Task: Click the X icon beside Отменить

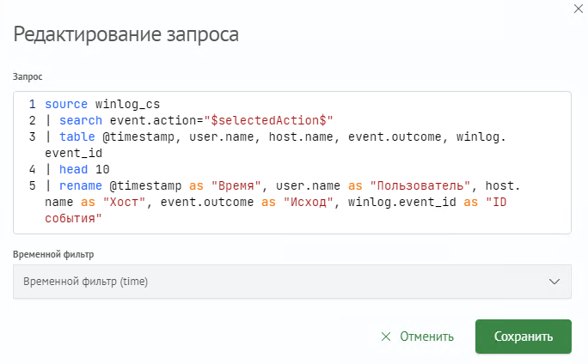Action: (x=385, y=337)
